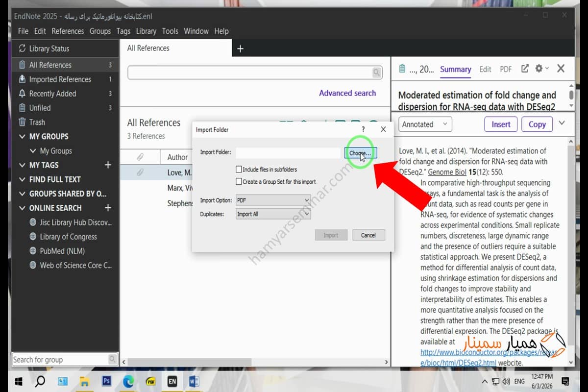Click the reference type clipboard icon in panel header

[x=402, y=69]
